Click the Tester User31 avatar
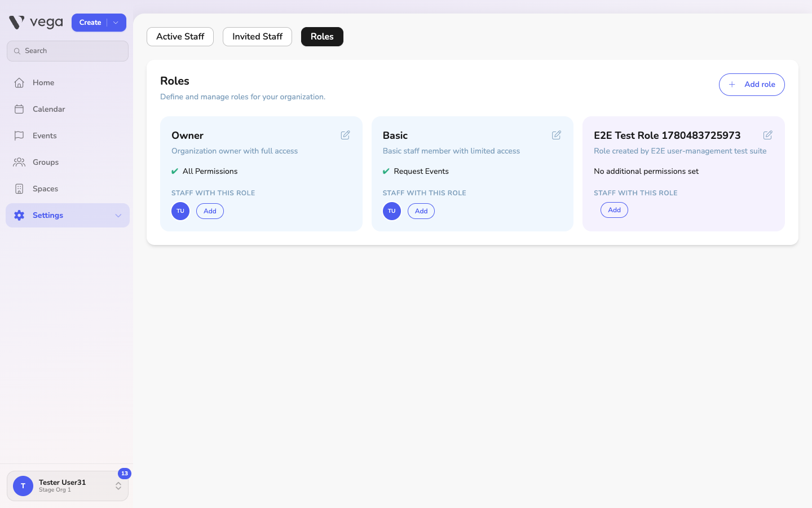The image size is (812, 508). [23, 486]
